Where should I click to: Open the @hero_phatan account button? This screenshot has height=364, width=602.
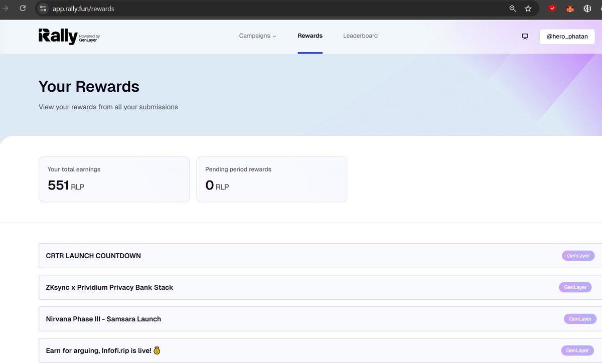click(x=567, y=37)
